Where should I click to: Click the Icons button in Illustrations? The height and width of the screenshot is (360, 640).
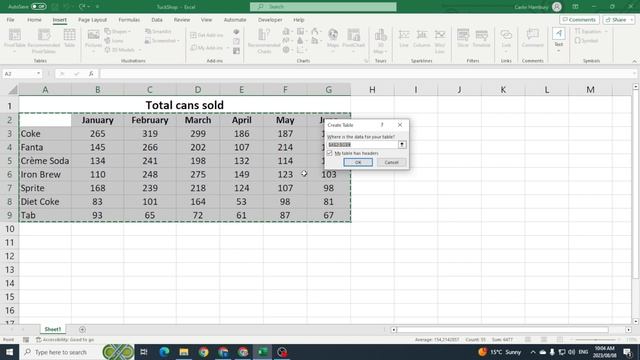[x=114, y=40]
